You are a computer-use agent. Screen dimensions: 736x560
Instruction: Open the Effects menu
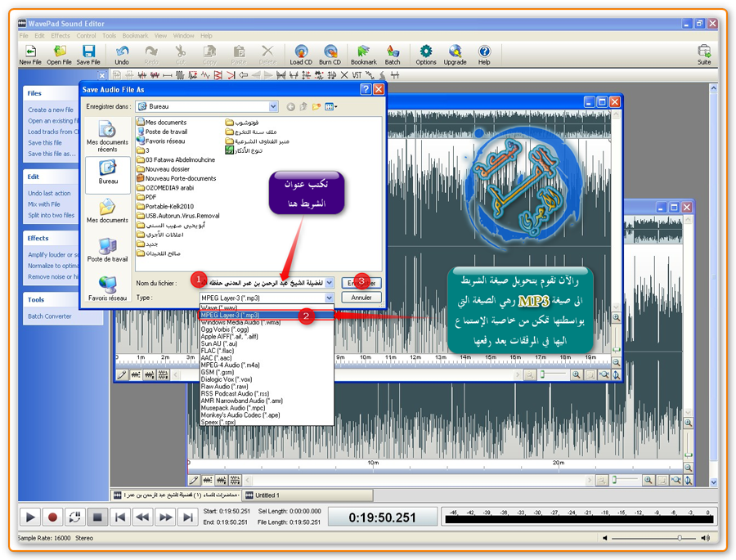pyautogui.click(x=61, y=36)
